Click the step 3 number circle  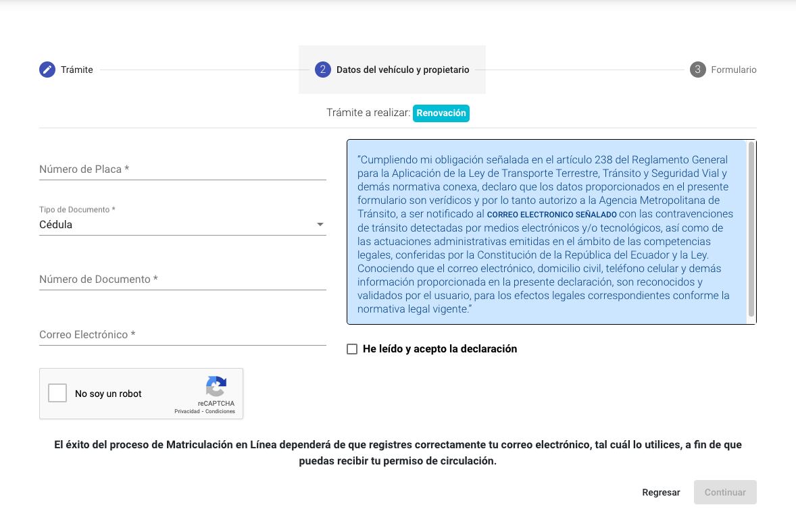coord(697,70)
